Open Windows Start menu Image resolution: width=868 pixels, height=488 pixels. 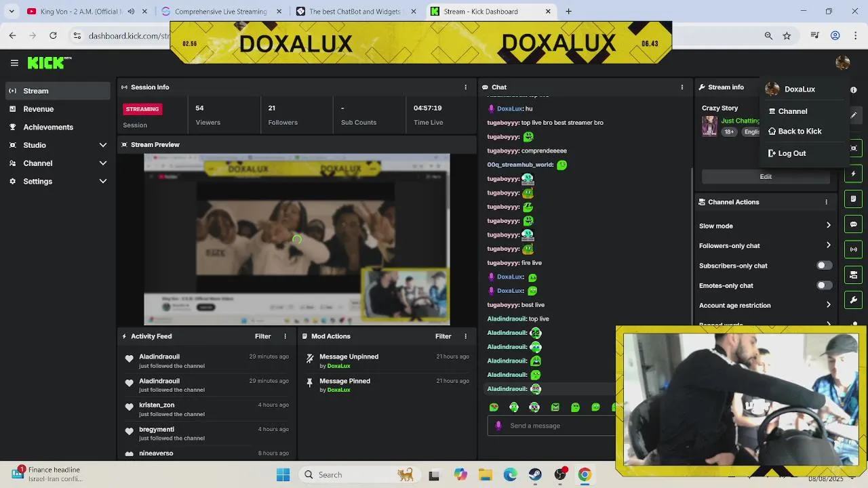[x=283, y=474]
